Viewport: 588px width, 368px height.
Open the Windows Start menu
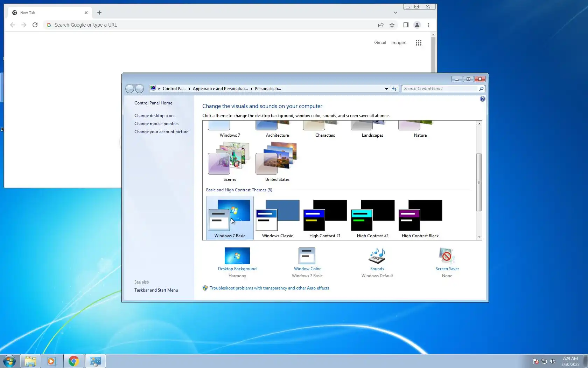9,361
